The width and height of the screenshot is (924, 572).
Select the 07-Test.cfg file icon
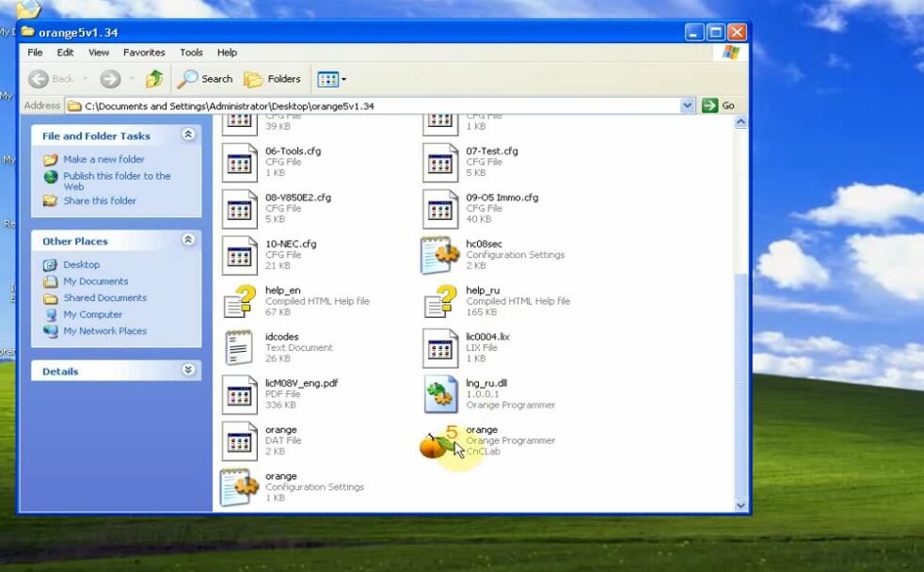click(x=440, y=163)
